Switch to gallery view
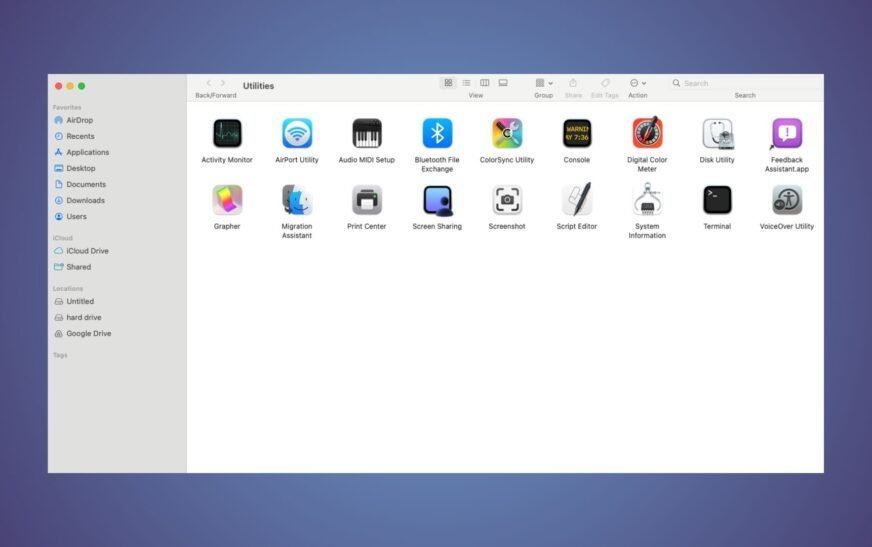 (x=503, y=83)
